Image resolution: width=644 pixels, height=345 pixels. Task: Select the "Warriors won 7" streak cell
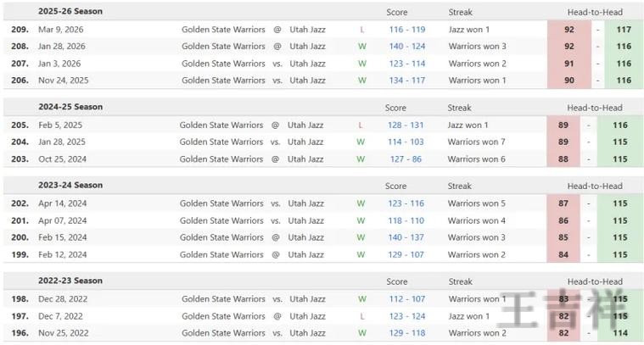pyautogui.click(x=477, y=142)
